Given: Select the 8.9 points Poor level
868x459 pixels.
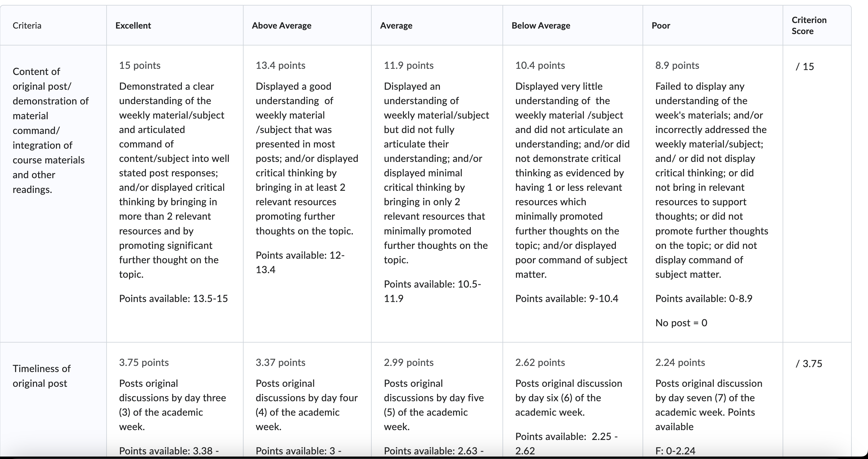Looking at the screenshot, I should click(x=713, y=194).
